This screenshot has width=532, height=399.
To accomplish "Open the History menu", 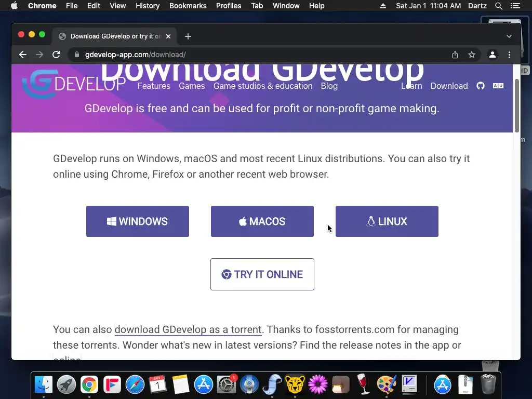I will click(148, 6).
